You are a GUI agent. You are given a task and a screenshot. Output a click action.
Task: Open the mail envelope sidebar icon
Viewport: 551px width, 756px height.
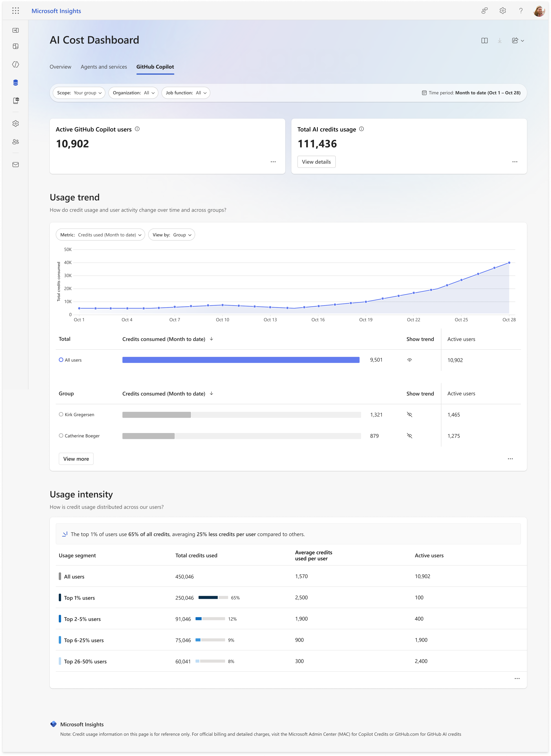(x=15, y=164)
